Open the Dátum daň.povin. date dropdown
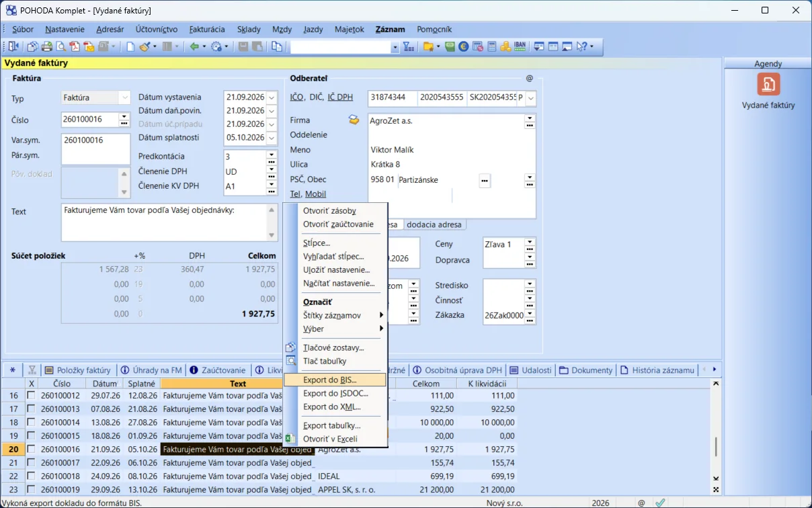812x508 pixels. 272,111
